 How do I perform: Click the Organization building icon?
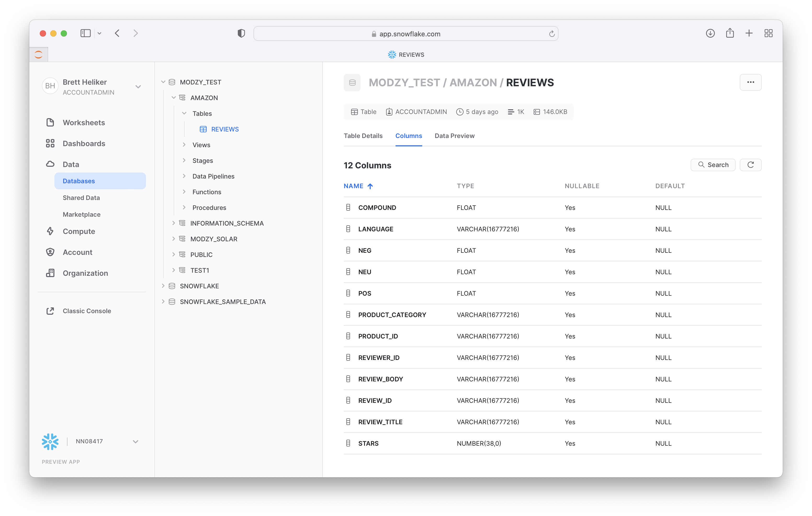pos(50,273)
